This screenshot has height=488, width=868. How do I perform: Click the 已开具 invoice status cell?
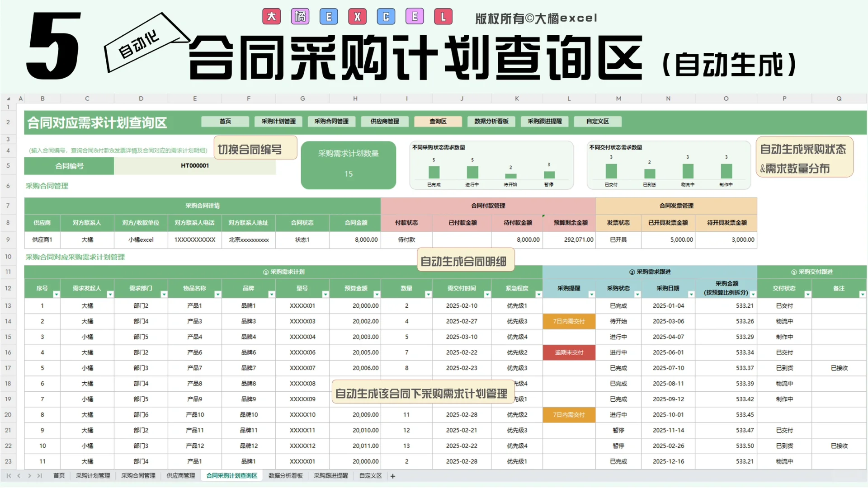click(618, 240)
